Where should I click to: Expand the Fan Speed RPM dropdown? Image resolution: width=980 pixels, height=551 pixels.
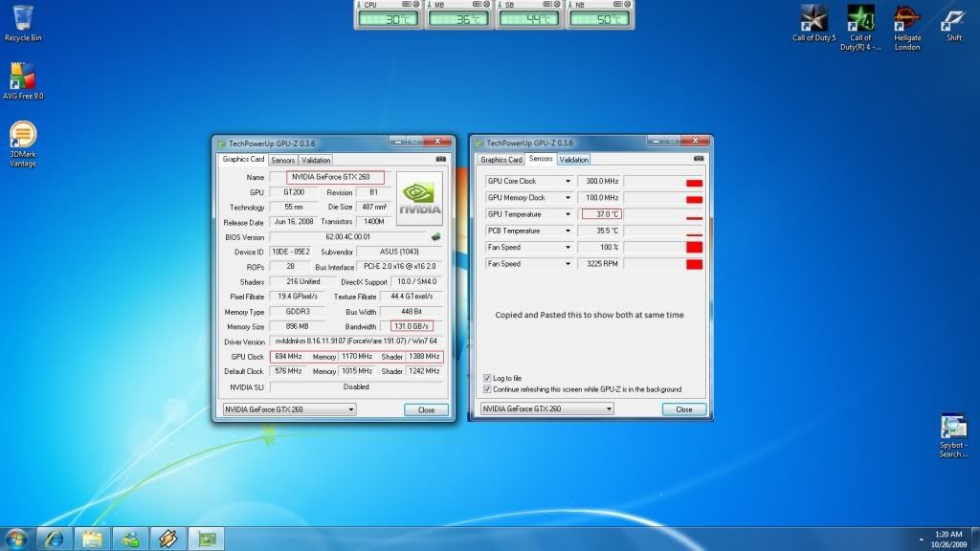[x=568, y=264]
